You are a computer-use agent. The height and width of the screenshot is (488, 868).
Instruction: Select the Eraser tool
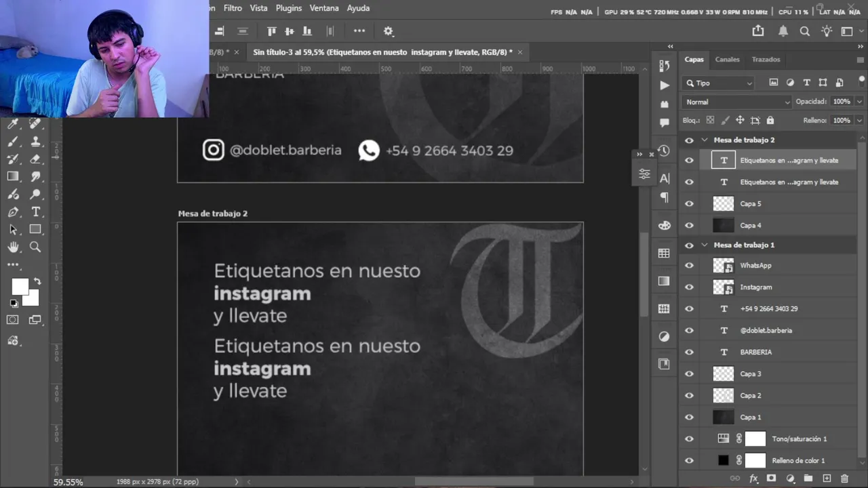tap(35, 159)
